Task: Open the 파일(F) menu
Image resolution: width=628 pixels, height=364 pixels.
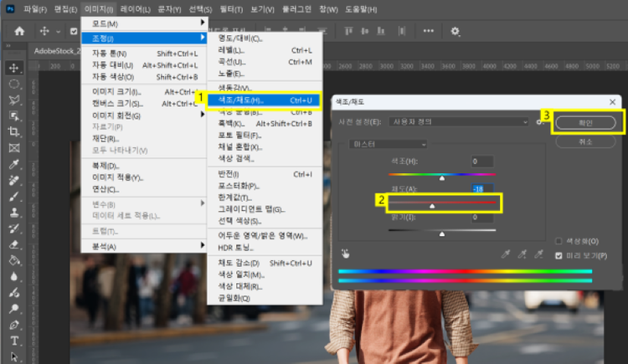Action: click(35, 9)
